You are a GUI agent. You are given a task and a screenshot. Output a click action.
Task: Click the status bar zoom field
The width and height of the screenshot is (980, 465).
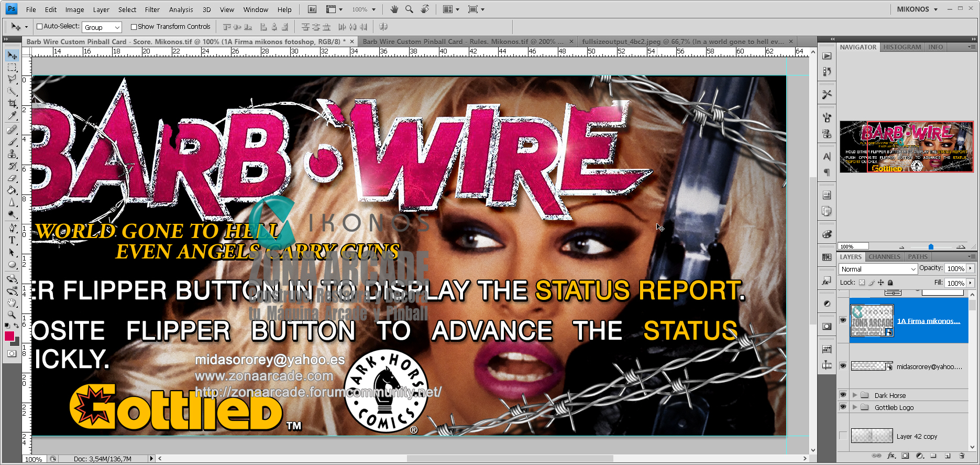[35, 459]
